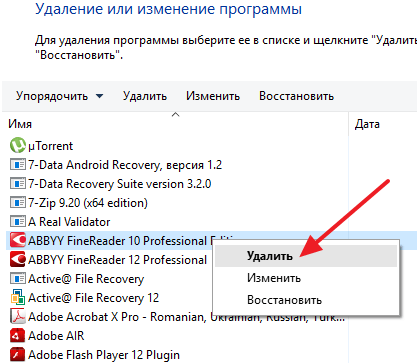
Task: Click Восстановить in the toolbar
Action: [x=296, y=96]
